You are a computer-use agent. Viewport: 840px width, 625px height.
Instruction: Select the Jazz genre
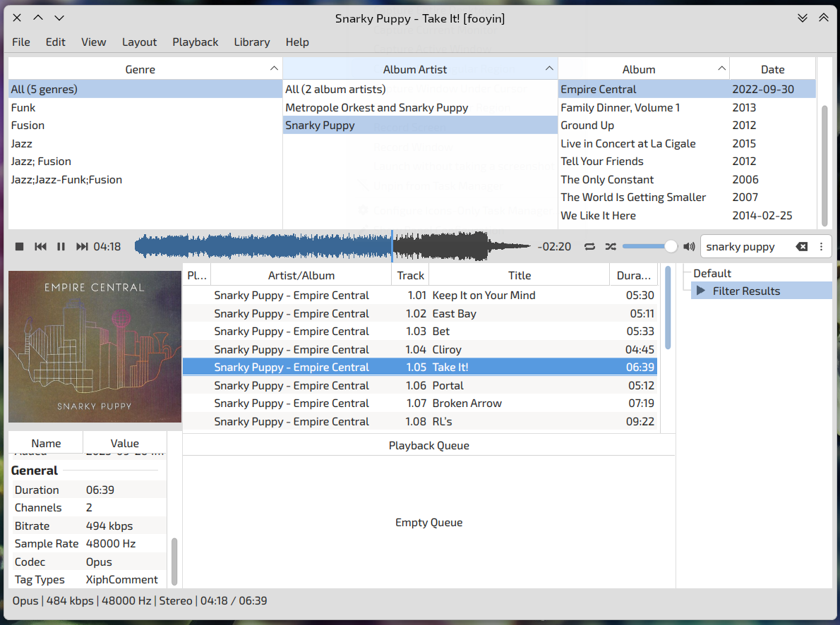pyautogui.click(x=145, y=143)
